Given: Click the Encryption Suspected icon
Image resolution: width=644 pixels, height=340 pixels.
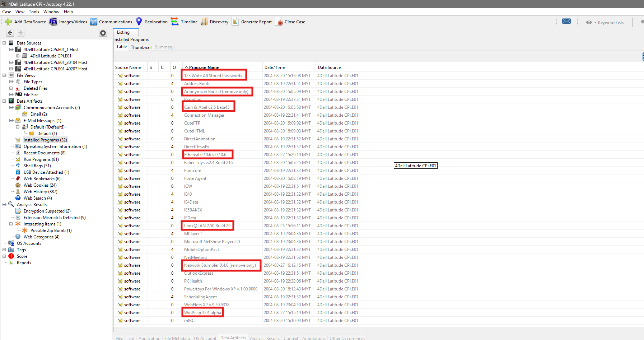Looking at the screenshot, I should point(18,211).
